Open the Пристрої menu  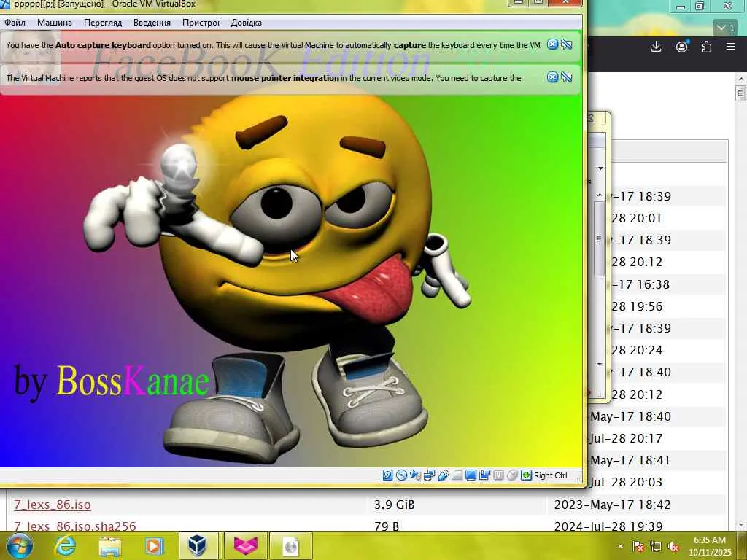pos(201,23)
